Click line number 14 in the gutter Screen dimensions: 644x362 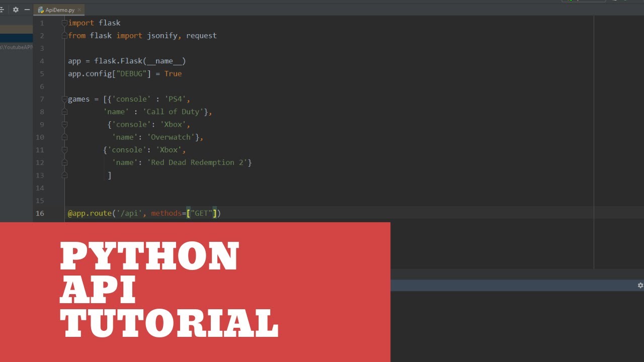coord(40,188)
